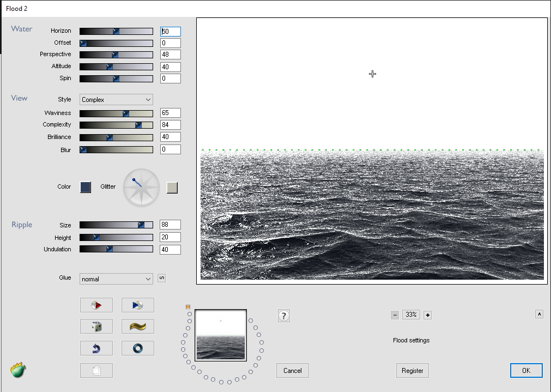Click the small preview thumbnail
Image resolution: width=551 pixels, height=392 pixels.
(x=220, y=335)
